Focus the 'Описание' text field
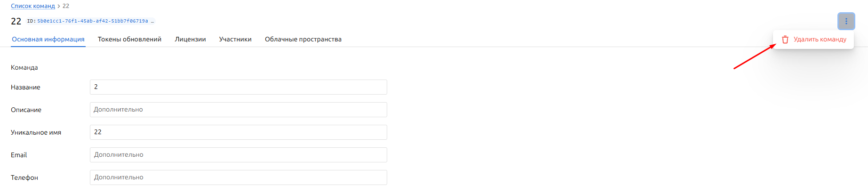The width and height of the screenshot is (868, 193). (x=238, y=110)
